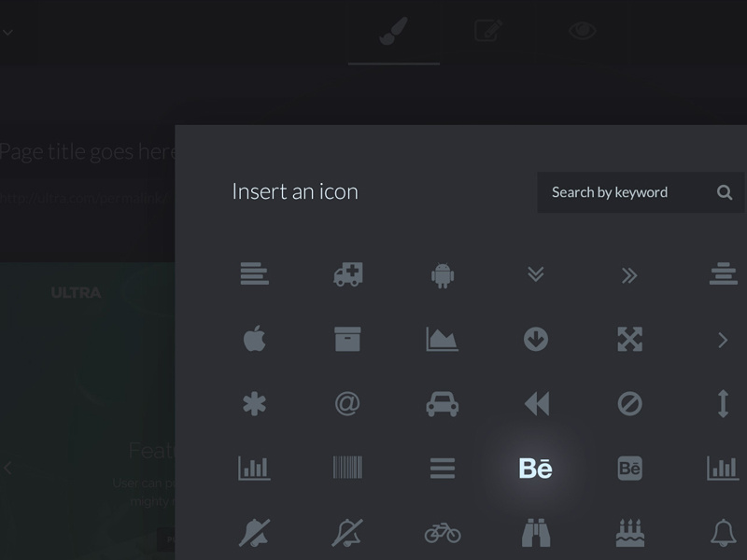Click the search magnifier button
This screenshot has height=560, width=747.
click(725, 192)
